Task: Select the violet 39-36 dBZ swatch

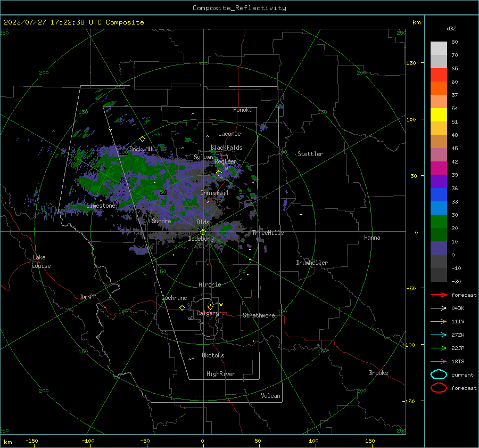Action: [439, 182]
